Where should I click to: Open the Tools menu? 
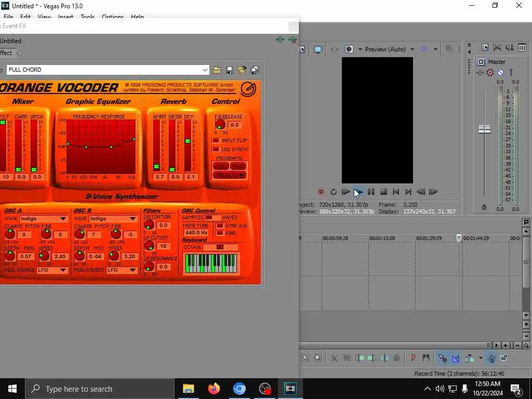tap(87, 17)
